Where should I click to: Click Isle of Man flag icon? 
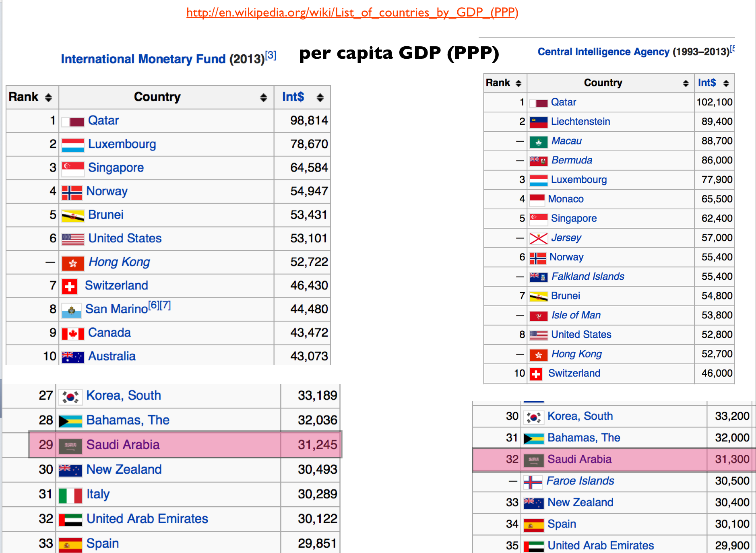[x=539, y=316]
